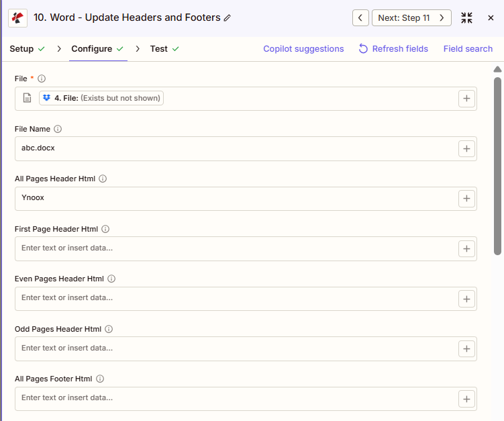Insert data plus for All Pages Footer
The width and height of the screenshot is (504, 421).
pos(466,399)
